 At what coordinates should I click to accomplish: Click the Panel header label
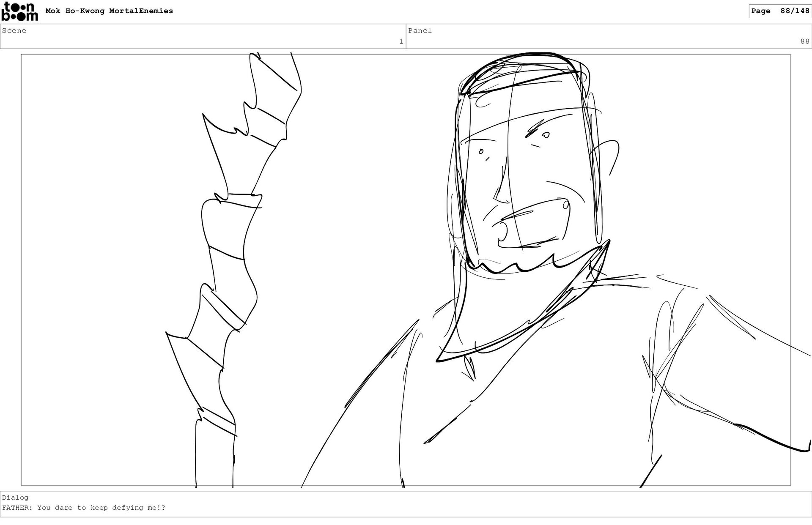(420, 30)
